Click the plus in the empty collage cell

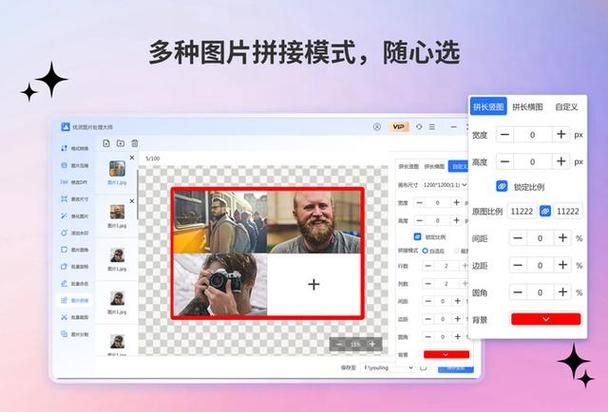[314, 284]
